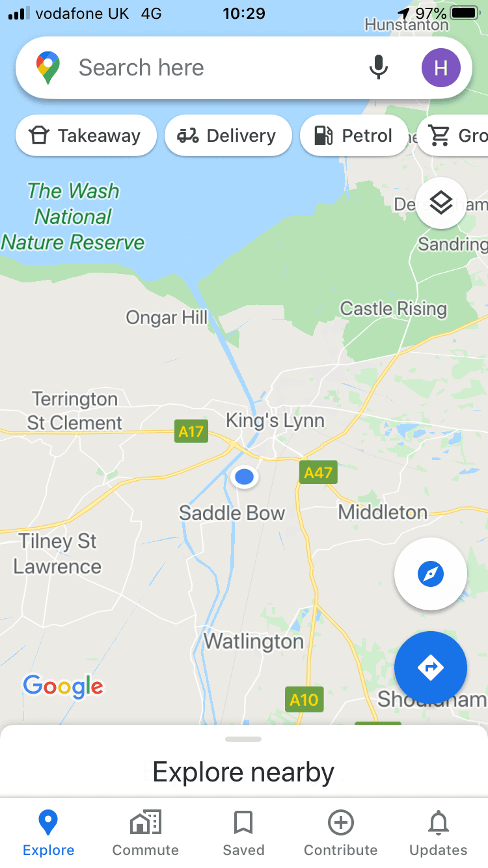This screenshot has height=868, width=488.
Task: Open the map layers button
Action: tap(441, 203)
